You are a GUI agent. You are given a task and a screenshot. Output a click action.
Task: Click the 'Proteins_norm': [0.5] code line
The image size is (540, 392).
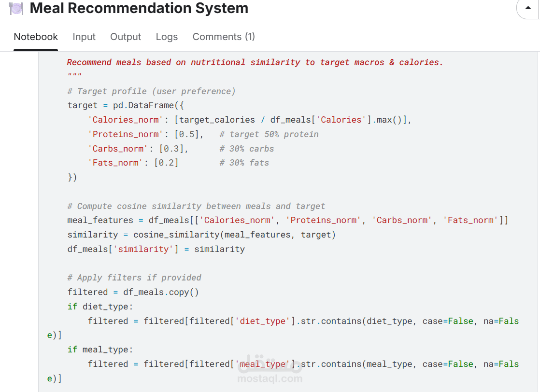(x=146, y=134)
